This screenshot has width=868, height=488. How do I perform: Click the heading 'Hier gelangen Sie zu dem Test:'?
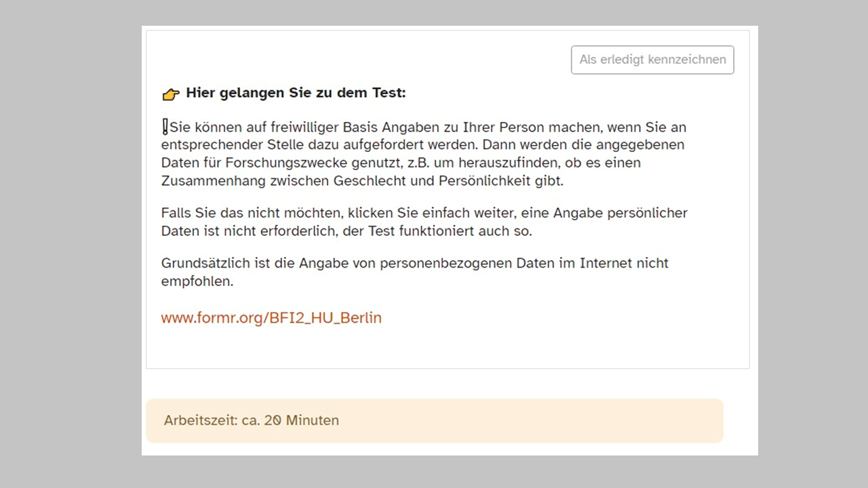tap(296, 93)
